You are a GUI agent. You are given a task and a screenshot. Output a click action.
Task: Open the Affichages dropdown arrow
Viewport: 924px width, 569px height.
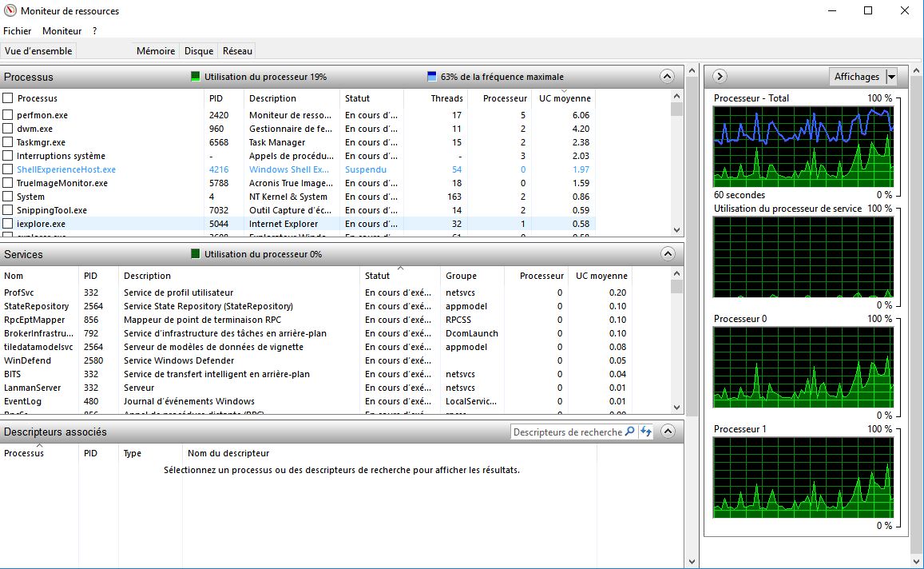(891, 77)
